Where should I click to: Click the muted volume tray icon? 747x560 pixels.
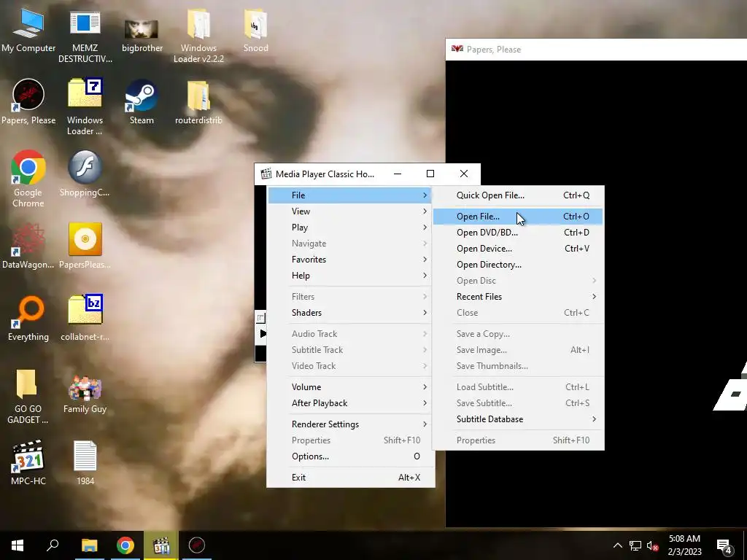pyautogui.click(x=652, y=545)
